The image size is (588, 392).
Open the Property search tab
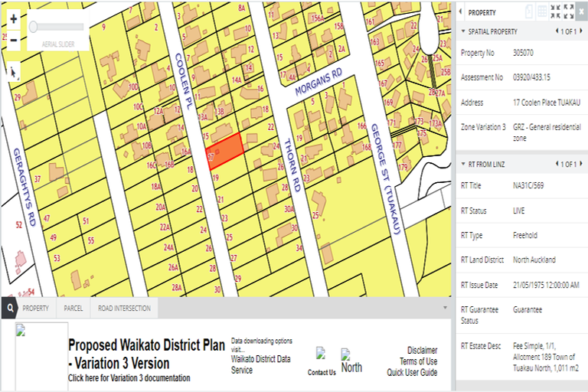(x=35, y=309)
